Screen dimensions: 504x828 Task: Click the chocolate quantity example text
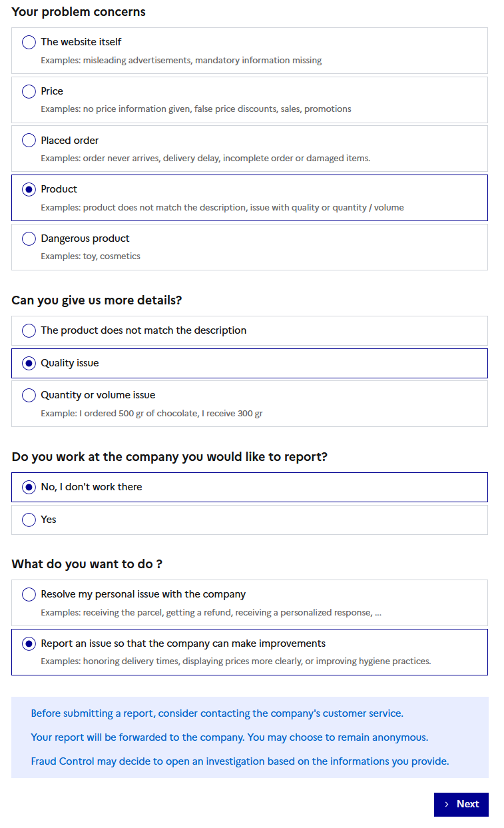point(151,414)
